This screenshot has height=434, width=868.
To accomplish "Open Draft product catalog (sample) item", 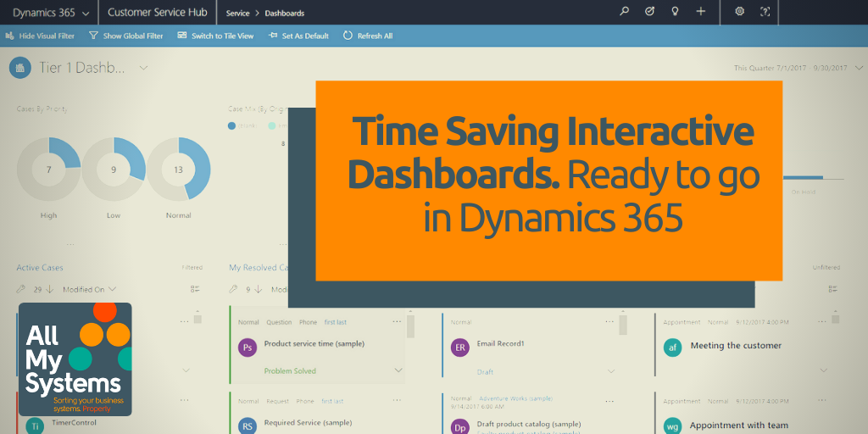I will tap(529, 424).
